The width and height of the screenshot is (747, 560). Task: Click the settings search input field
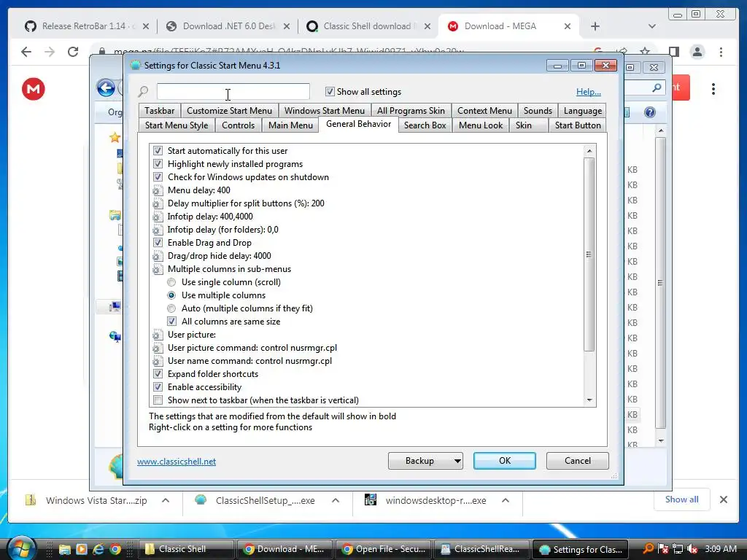click(233, 91)
